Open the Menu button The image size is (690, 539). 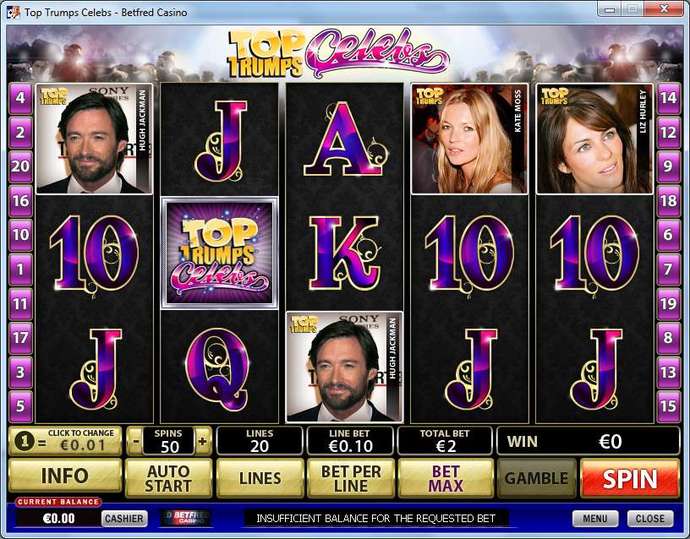click(x=595, y=519)
